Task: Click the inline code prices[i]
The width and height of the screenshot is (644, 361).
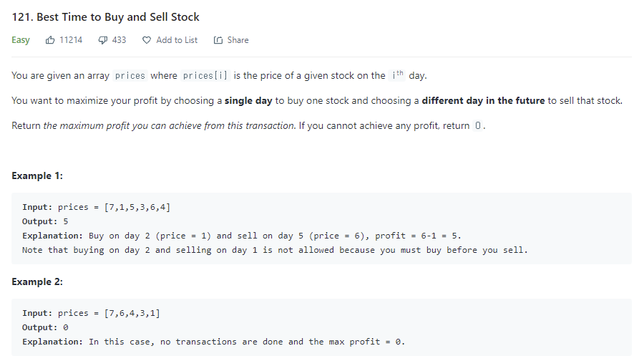Action: pos(205,76)
